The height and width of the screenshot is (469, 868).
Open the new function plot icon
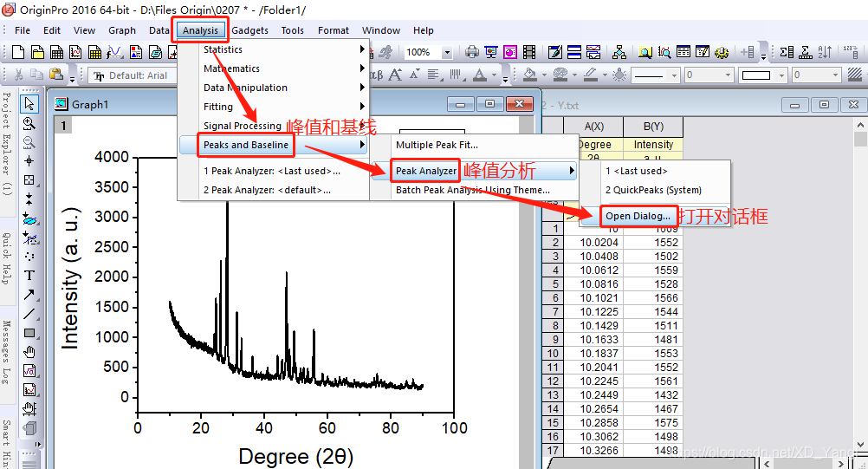point(114,52)
